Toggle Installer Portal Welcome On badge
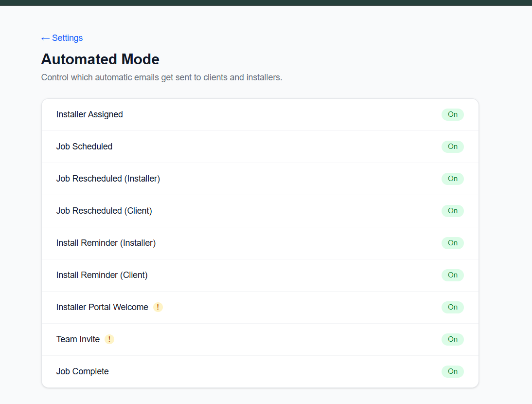This screenshot has height=404, width=532. click(452, 307)
